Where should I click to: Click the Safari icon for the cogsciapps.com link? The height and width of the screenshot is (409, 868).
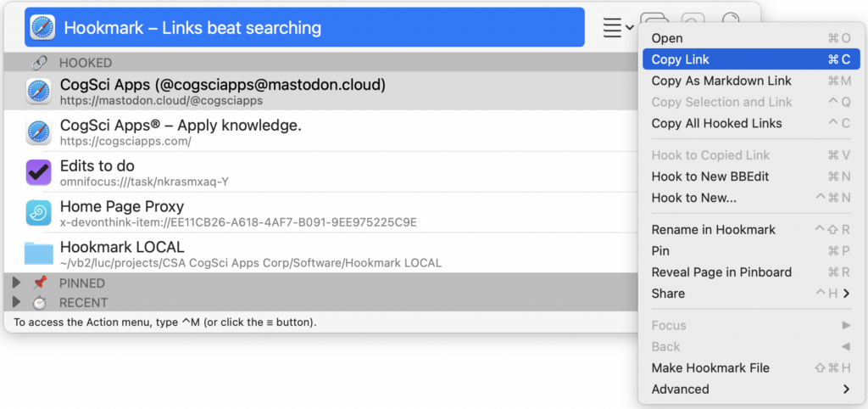pos(39,132)
